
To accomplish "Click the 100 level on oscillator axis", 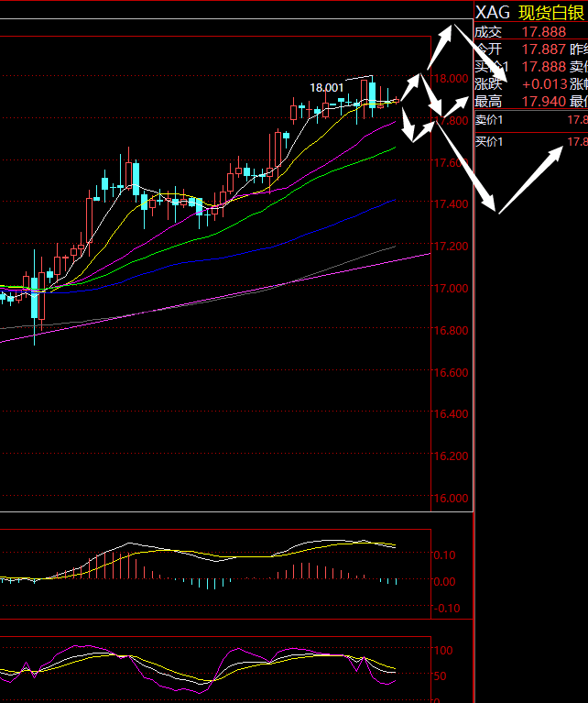I will click(443, 650).
